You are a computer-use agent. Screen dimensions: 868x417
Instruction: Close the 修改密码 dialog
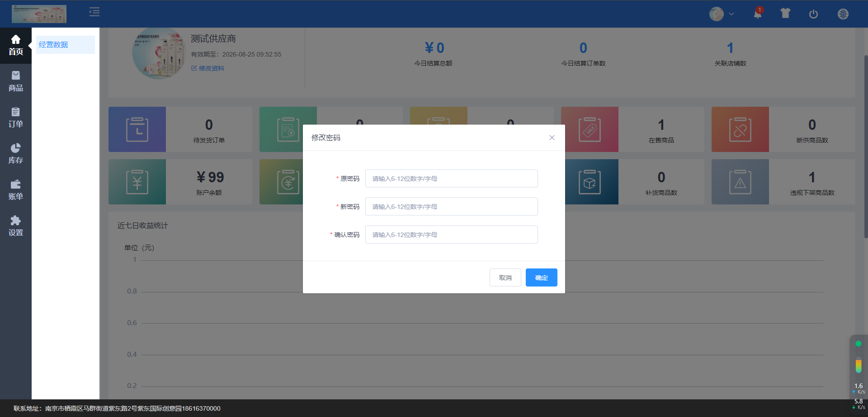[x=552, y=138]
